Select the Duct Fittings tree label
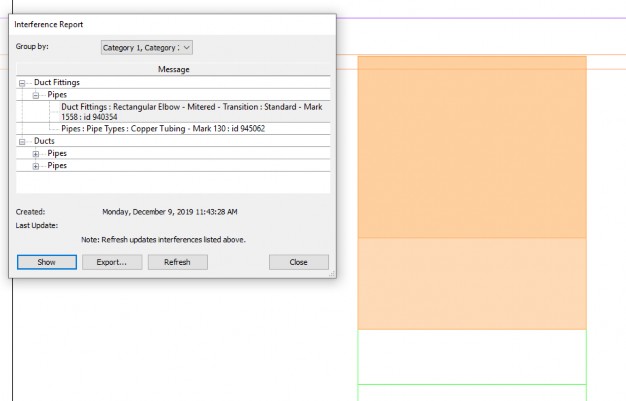 coord(57,82)
